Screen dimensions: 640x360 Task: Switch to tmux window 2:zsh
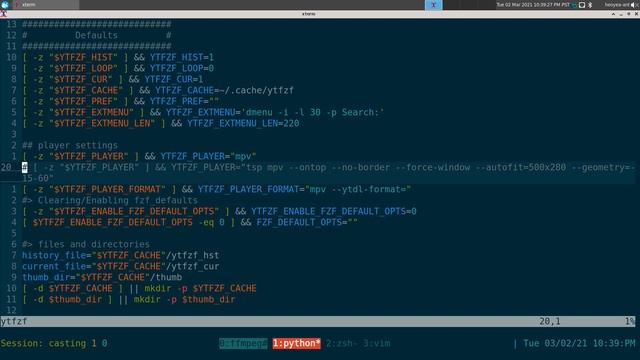342,343
